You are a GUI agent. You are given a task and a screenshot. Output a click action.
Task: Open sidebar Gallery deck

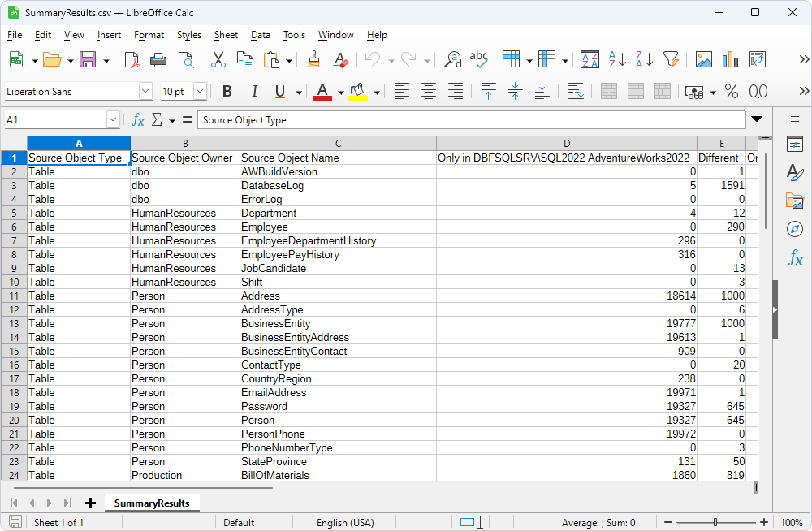pyautogui.click(x=794, y=201)
